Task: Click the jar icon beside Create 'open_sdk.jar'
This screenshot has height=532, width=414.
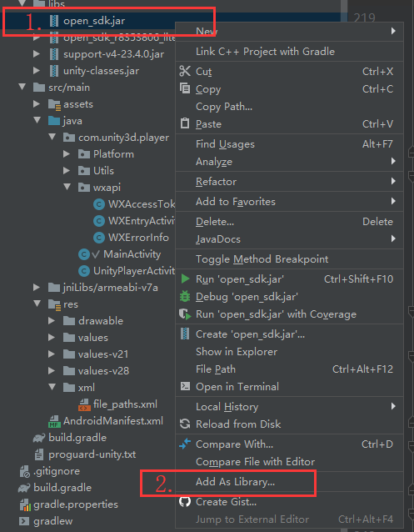Action: (185, 334)
